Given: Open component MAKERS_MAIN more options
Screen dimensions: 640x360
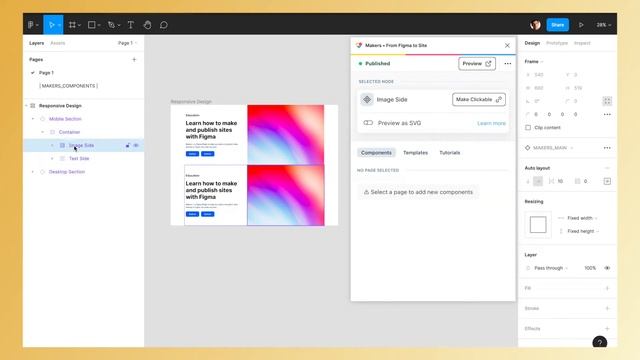Looking at the screenshot, I should click(x=607, y=148).
